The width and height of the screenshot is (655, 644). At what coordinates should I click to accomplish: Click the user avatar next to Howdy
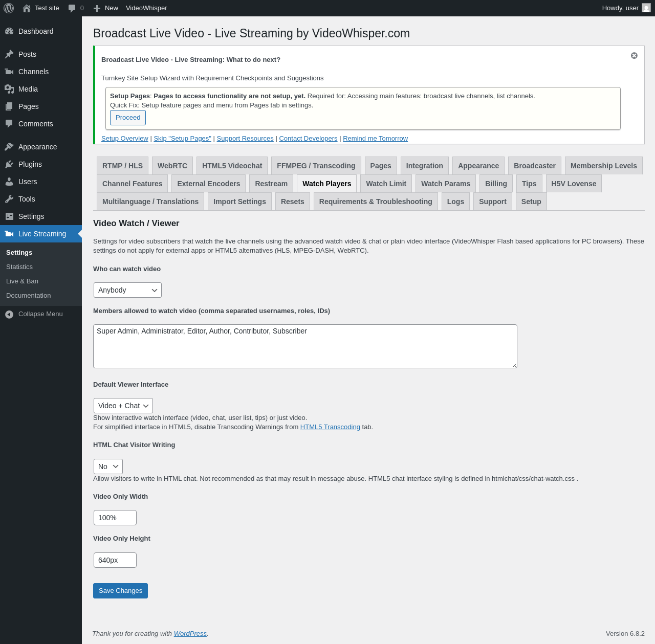tap(646, 8)
